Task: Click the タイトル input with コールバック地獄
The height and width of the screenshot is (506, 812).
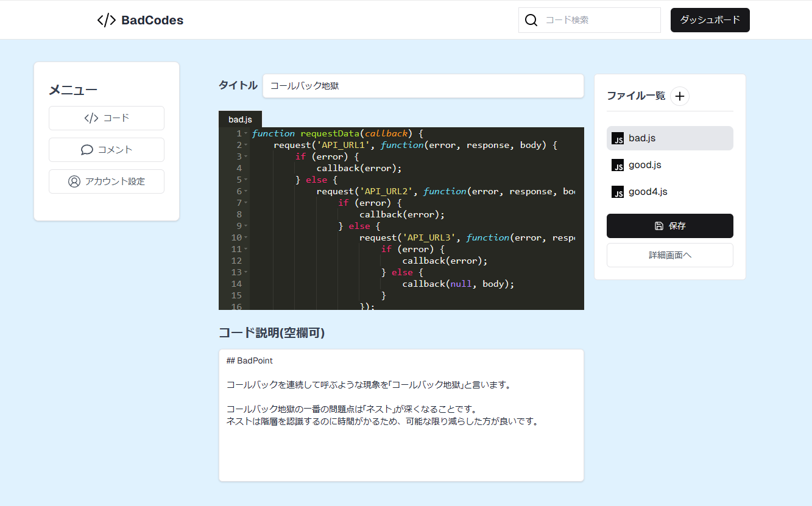Action: tap(423, 86)
